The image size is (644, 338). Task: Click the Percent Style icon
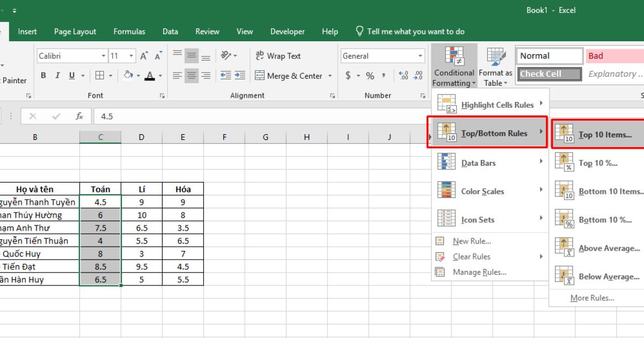[369, 76]
